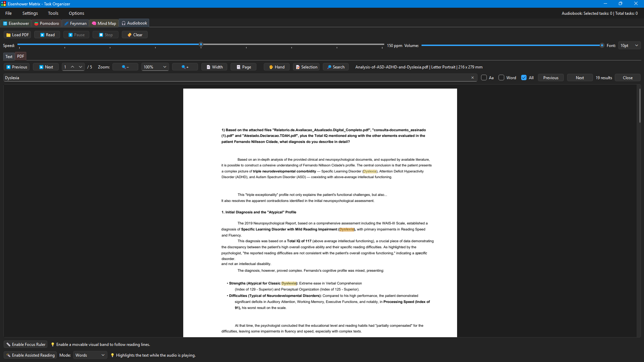This screenshot has height=362, width=644.
Task: Start reading with the Read button
Action: [x=47, y=35]
